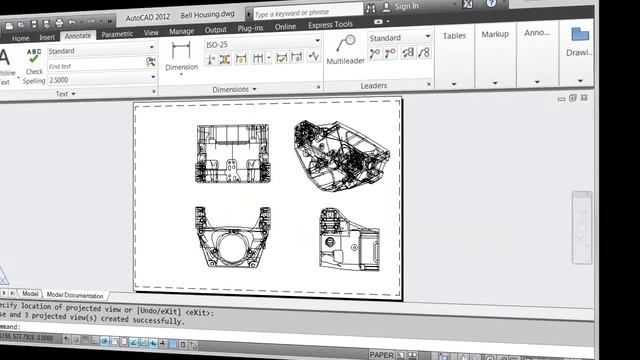Click the Inspect dimension icon with check mark

click(281, 58)
